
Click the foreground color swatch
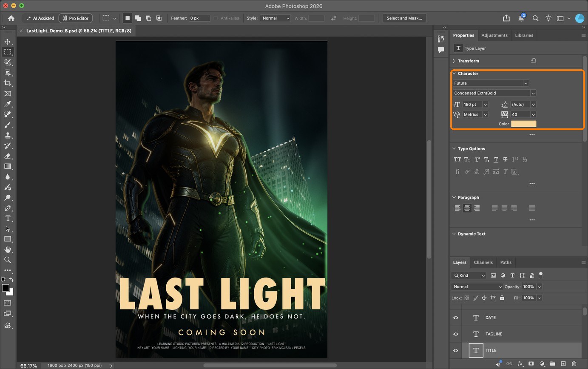tap(5, 288)
